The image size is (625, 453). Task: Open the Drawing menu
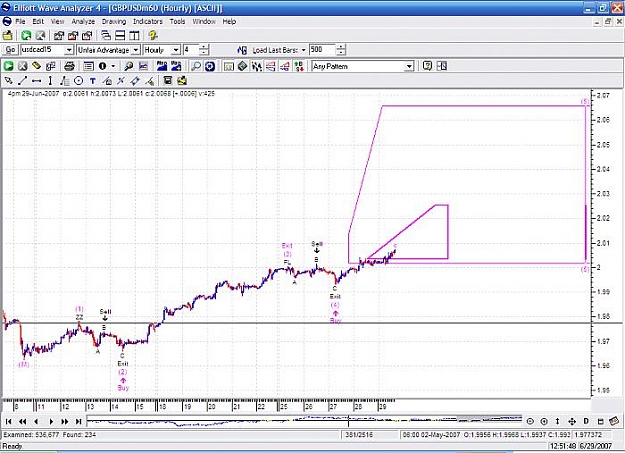[x=114, y=22]
